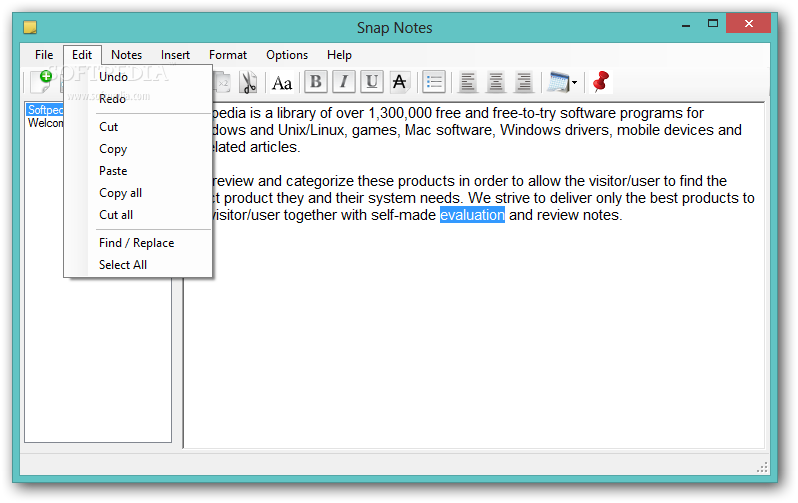
Task: Expand the calendar icon dropdown arrow
Action: click(x=575, y=82)
